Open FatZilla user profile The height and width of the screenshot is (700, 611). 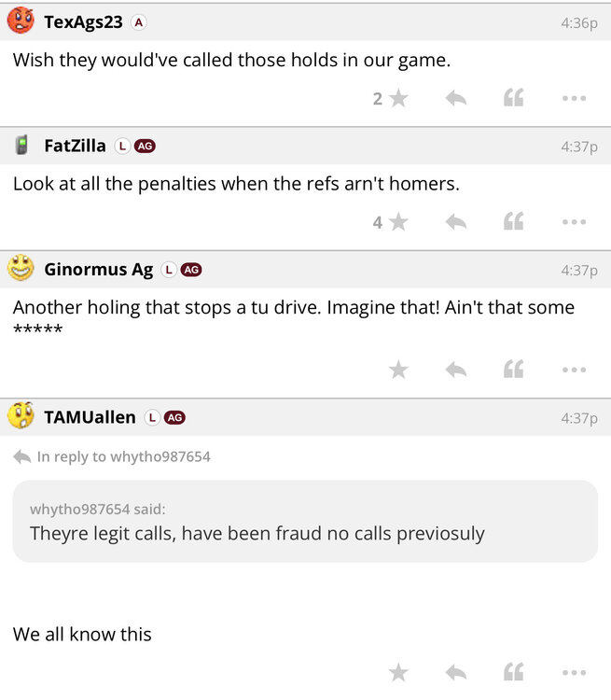[75, 146]
